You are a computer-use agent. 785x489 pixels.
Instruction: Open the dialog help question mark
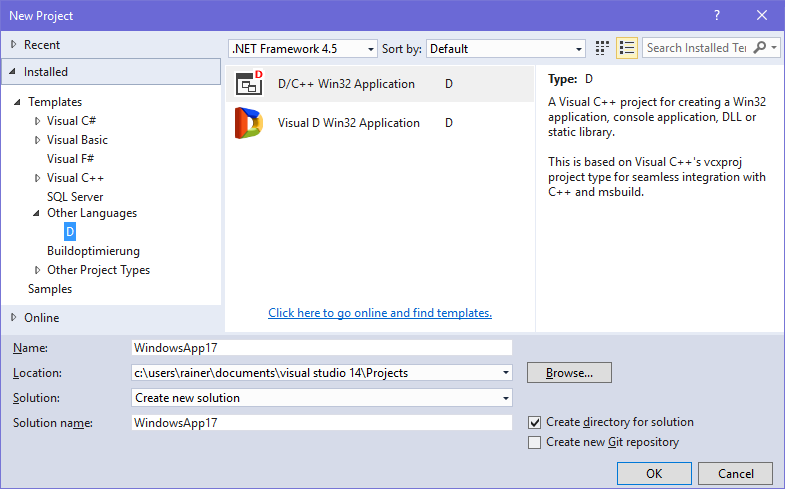(717, 16)
